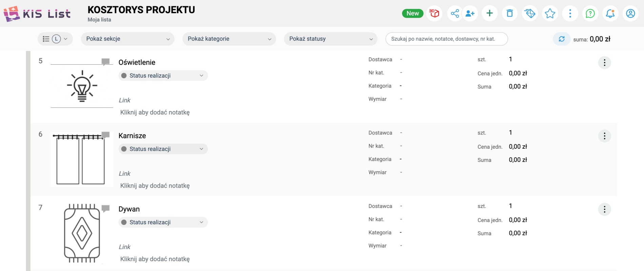
Task: Refresh the sum with sync icon
Action: click(562, 39)
